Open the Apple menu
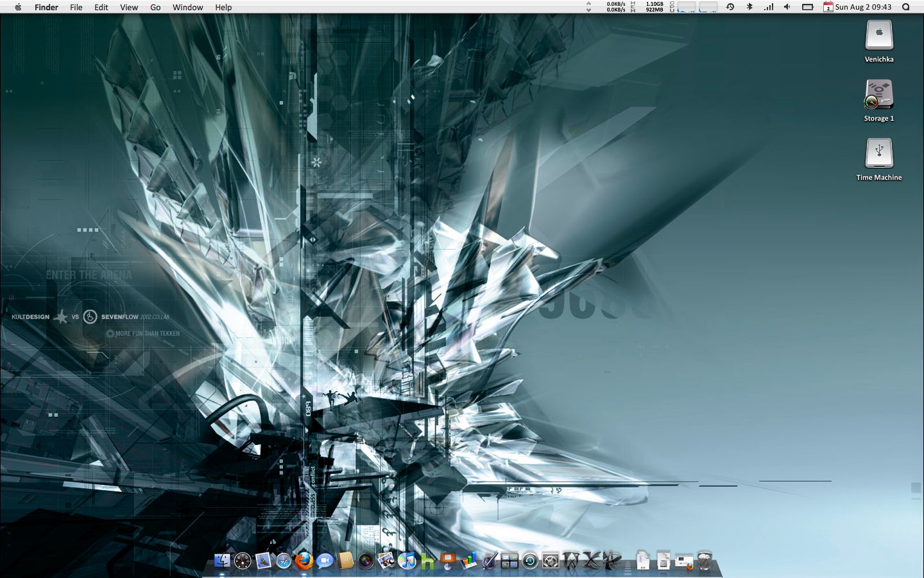Screen dimensions: 924x578 tap(18, 7)
